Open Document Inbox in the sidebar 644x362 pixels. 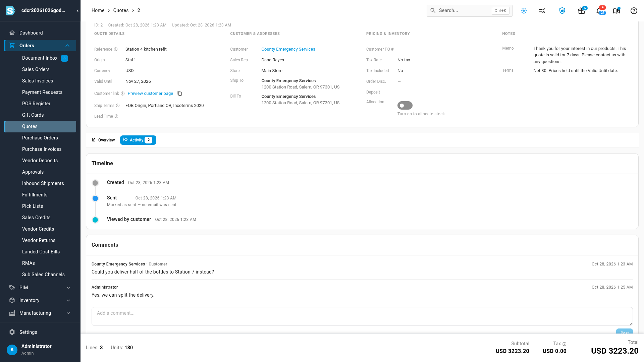coord(40,58)
